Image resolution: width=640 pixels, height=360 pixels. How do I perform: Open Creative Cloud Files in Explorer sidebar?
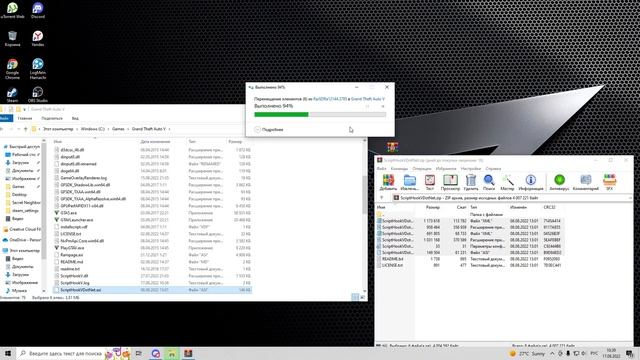tap(22, 229)
